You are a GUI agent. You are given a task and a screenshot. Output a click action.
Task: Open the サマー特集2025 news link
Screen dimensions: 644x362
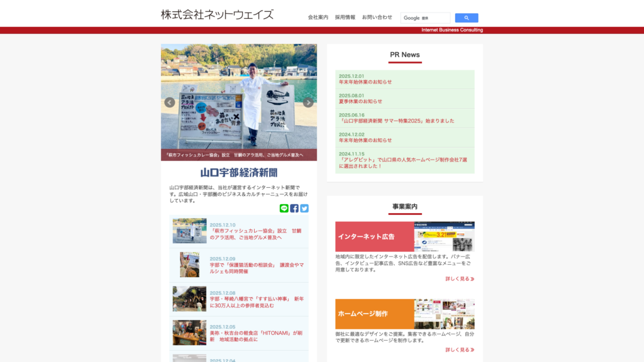click(396, 121)
